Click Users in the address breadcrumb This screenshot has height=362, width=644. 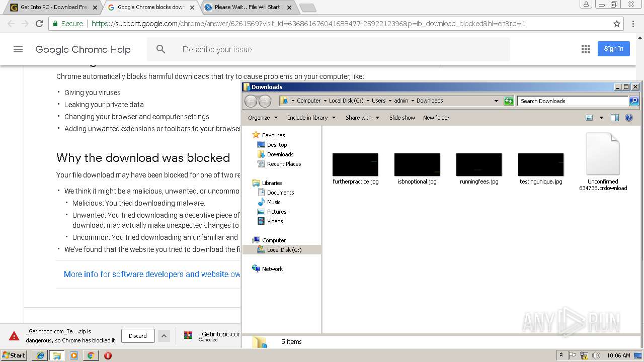378,101
